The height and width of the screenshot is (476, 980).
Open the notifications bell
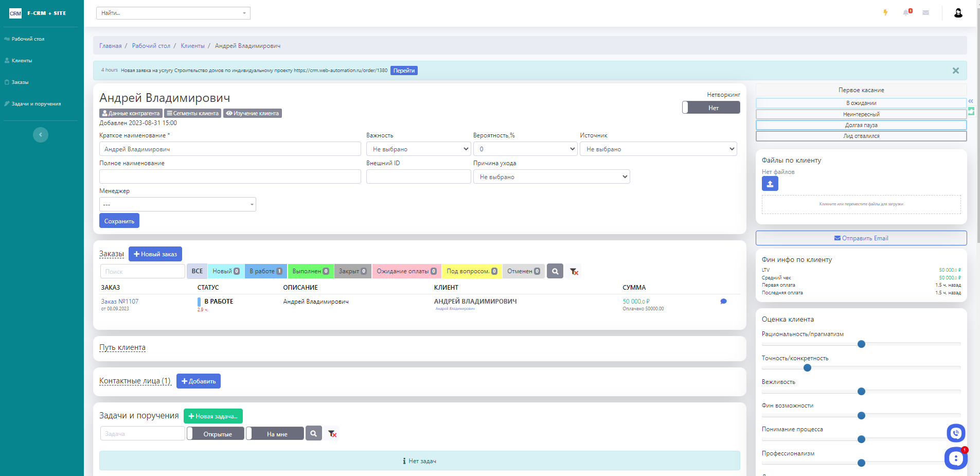click(906, 13)
